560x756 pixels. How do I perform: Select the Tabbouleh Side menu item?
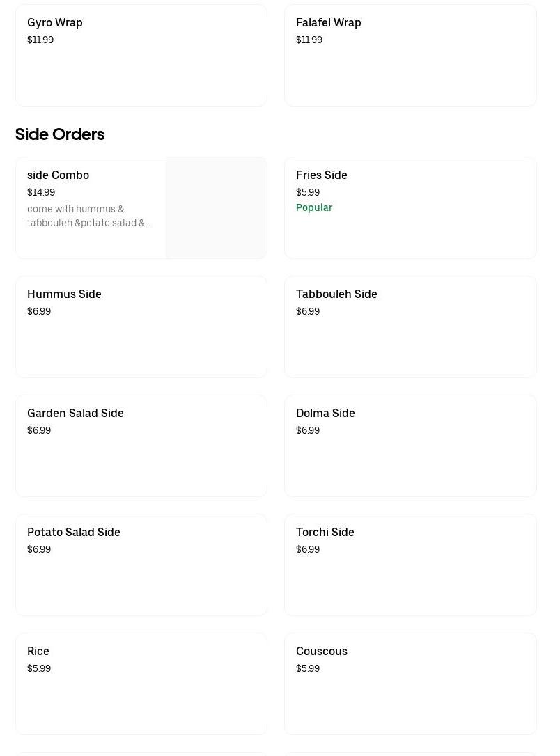tap(410, 326)
